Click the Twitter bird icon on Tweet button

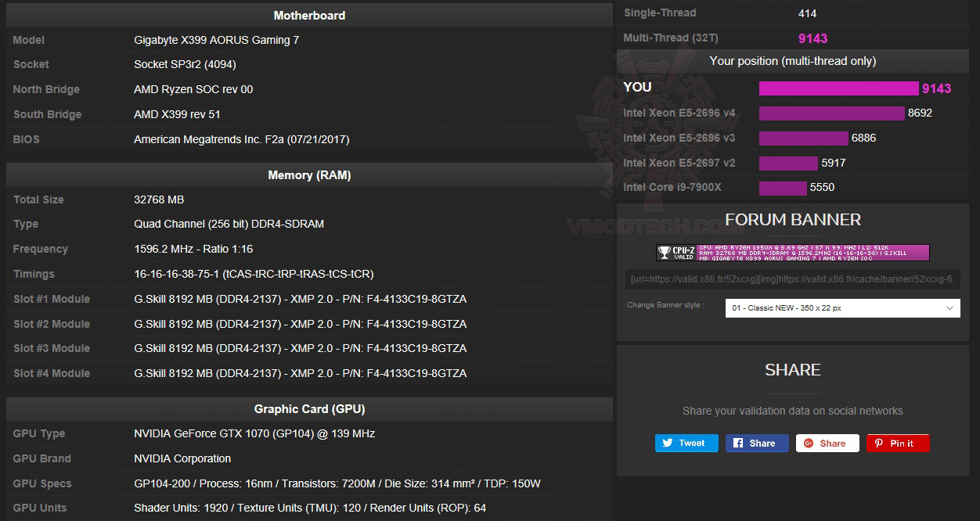(668, 443)
